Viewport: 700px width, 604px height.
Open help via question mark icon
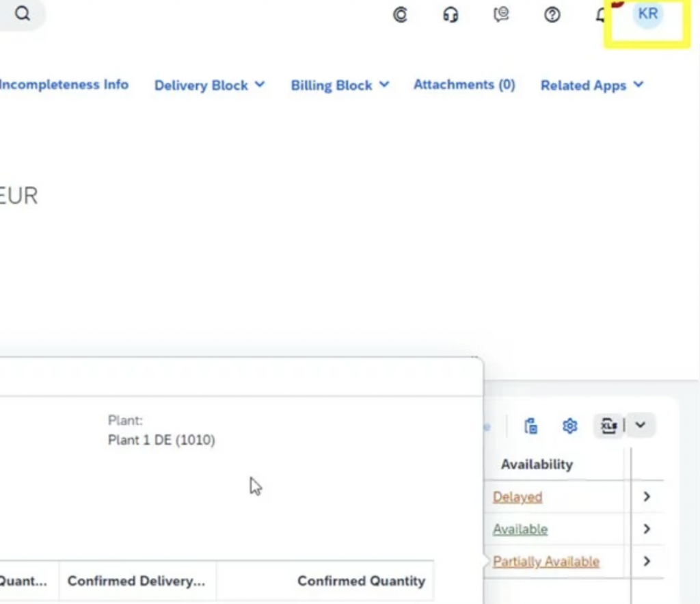552,14
